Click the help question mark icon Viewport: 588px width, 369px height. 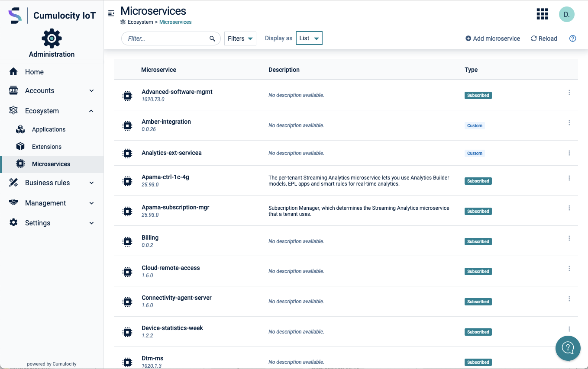pyautogui.click(x=572, y=39)
